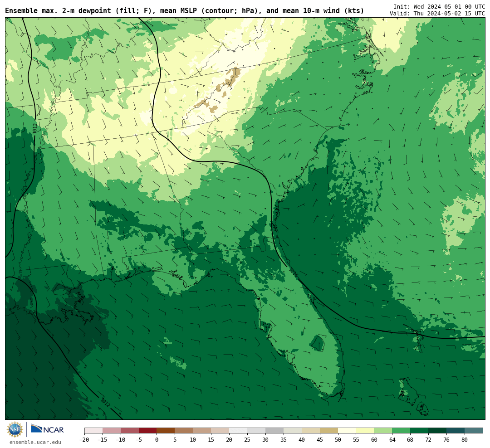Click the 1012 contour label in the Gulf
The image size is (490, 448).
[x=105, y=402]
